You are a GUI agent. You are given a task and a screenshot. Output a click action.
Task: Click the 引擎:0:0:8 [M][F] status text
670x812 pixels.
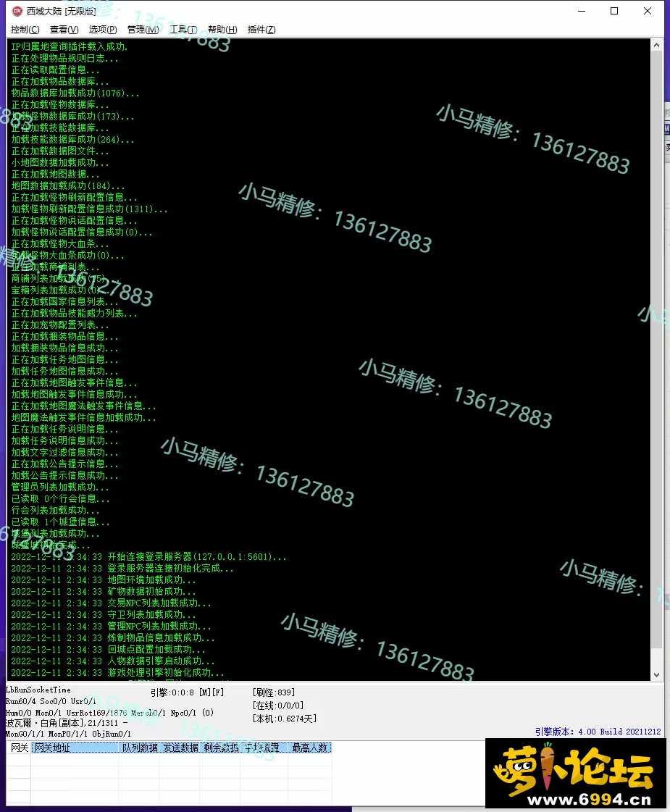pyautogui.click(x=187, y=692)
